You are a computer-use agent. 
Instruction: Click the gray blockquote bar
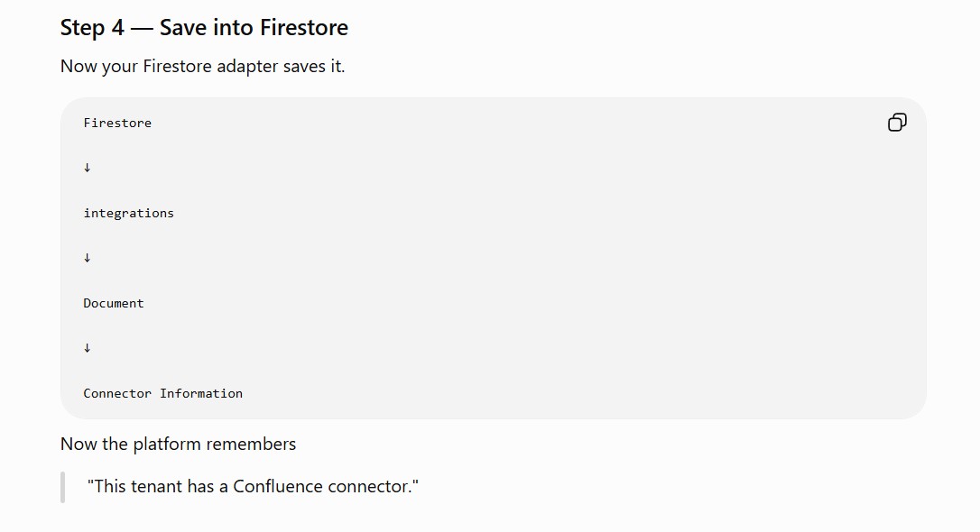62,487
